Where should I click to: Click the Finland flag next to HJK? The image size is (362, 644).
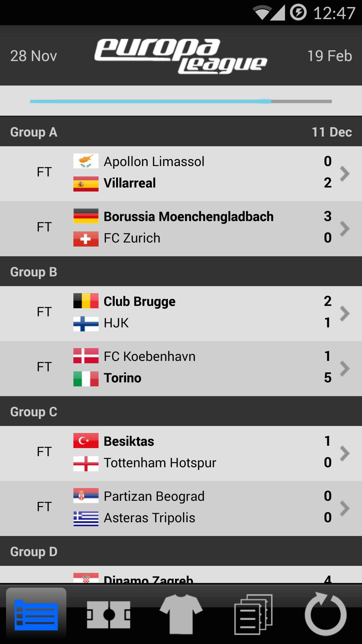click(x=85, y=323)
